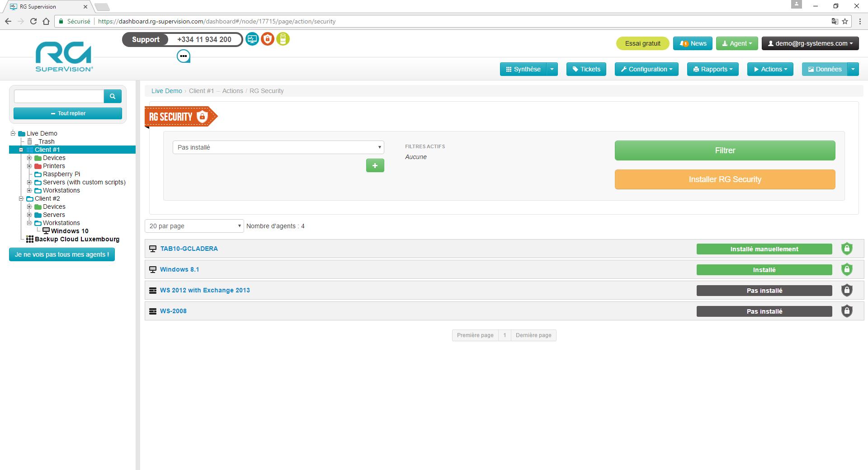Open the Actions menu

(x=770, y=69)
